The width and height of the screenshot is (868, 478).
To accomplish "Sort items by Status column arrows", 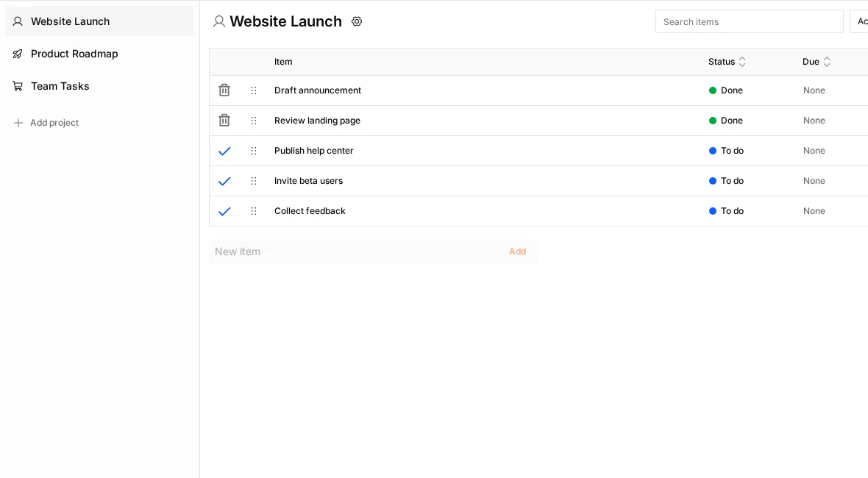I will point(742,62).
